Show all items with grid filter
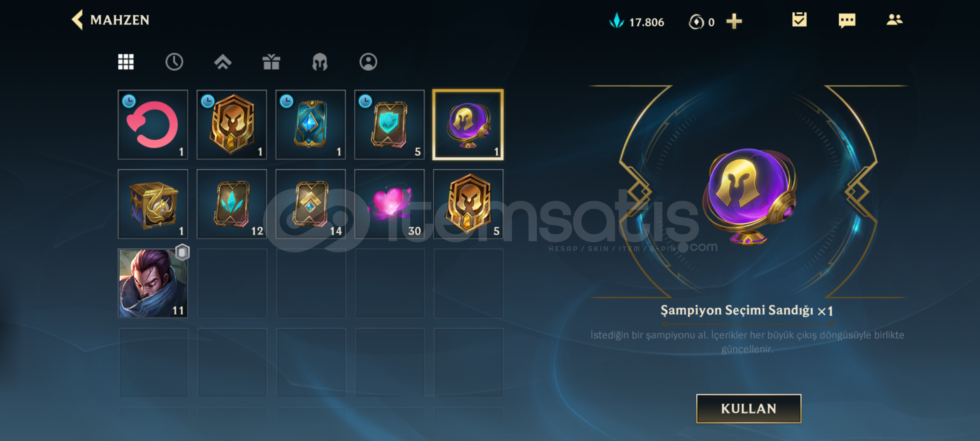Image resolution: width=980 pixels, height=441 pixels. pyautogui.click(x=126, y=62)
